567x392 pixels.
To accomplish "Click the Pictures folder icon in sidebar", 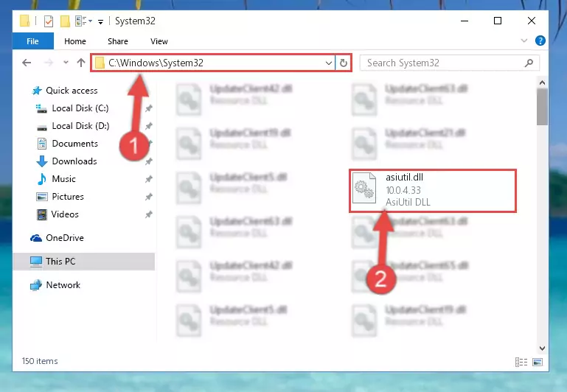I will (x=42, y=197).
